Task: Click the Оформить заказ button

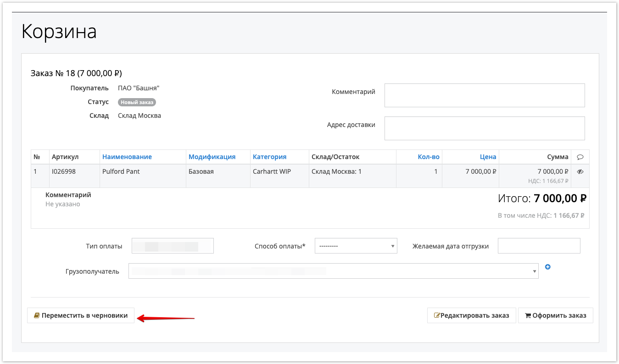Action: 556,315
